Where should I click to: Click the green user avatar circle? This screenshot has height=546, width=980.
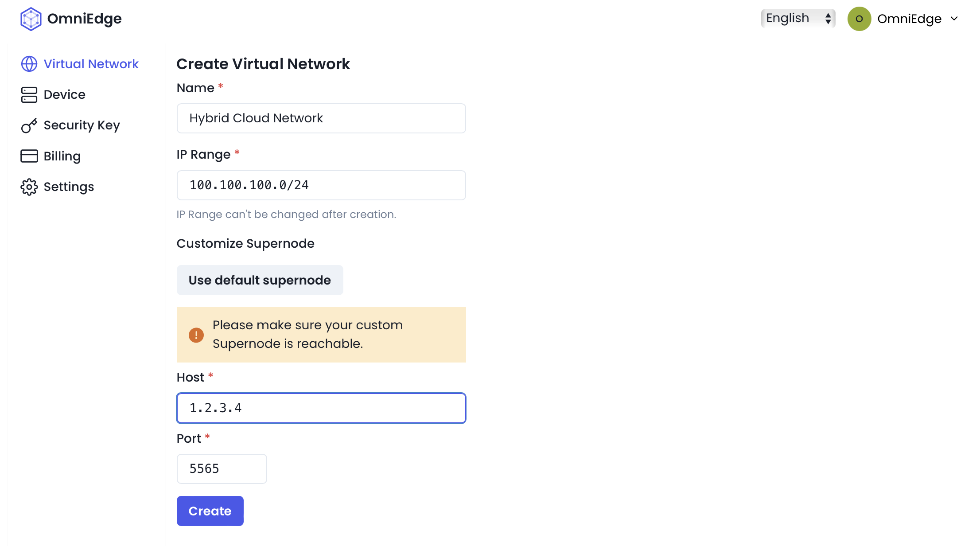point(859,19)
